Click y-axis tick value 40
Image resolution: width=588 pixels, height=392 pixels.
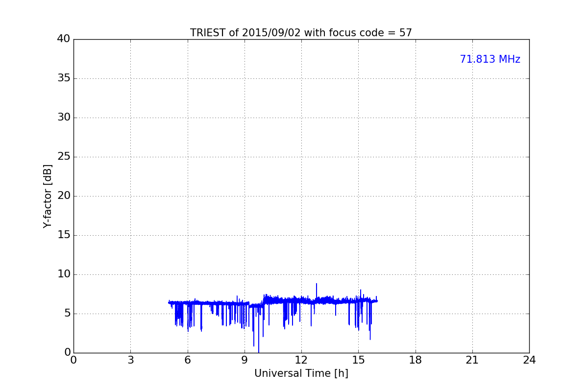click(x=64, y=39)
